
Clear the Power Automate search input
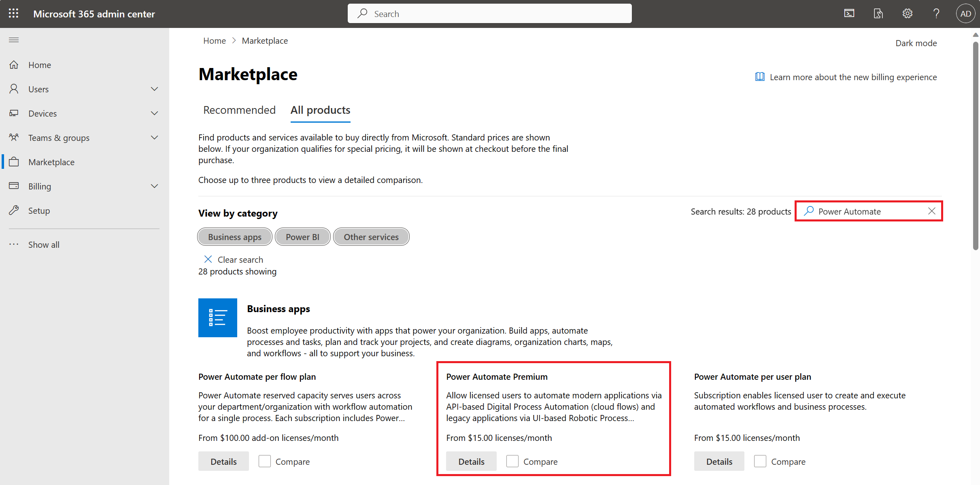[x=932, y=211]
